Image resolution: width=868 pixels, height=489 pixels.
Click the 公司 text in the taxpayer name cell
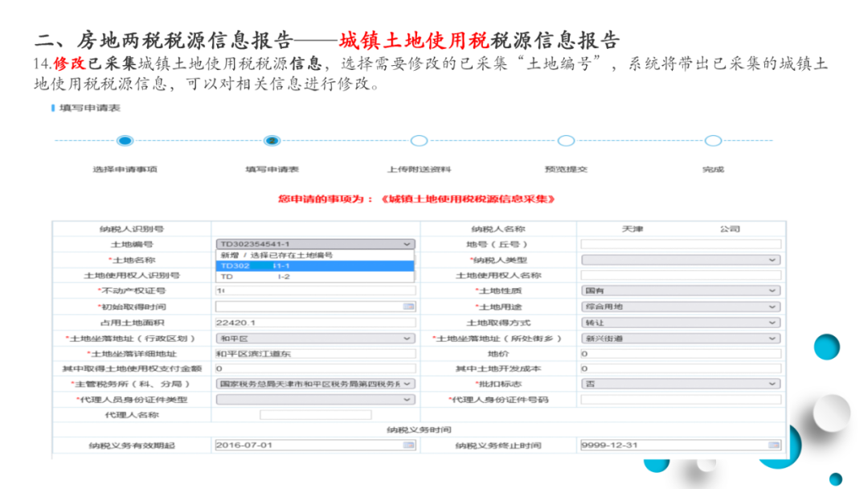(x=730, y=228)
